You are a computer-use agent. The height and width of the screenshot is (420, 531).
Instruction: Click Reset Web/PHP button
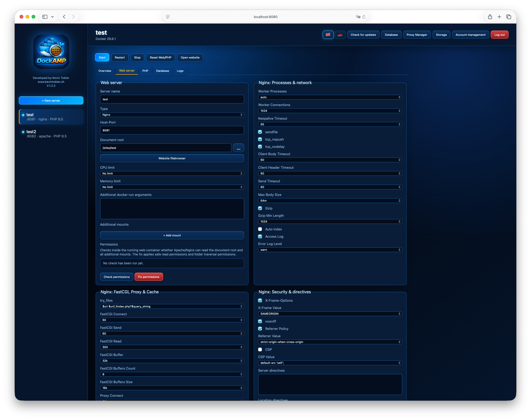[160, 57]
